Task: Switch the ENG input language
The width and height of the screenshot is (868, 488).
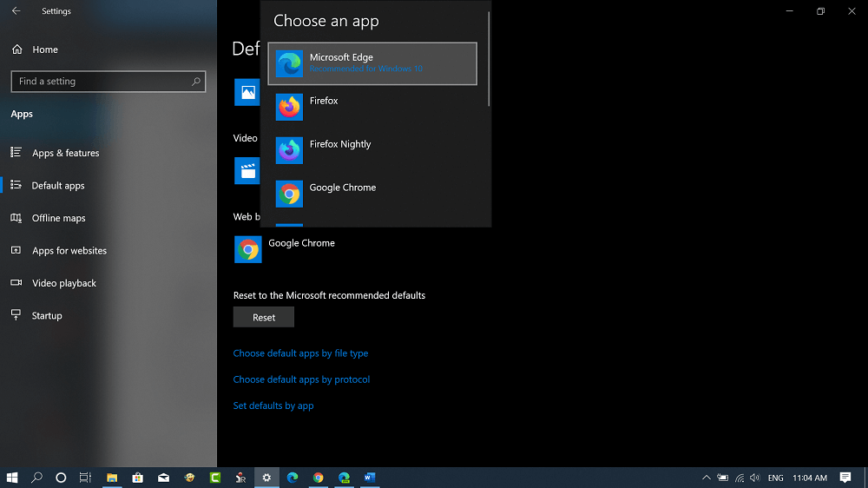Action: (775, 478)
